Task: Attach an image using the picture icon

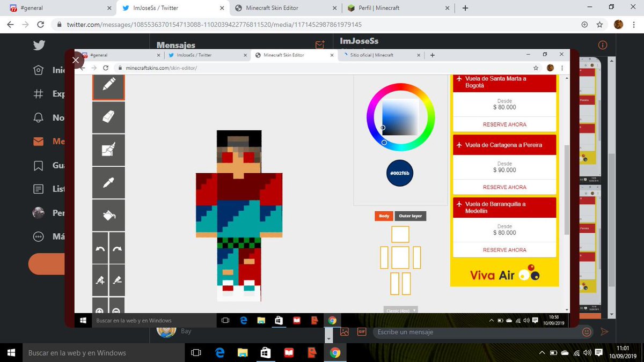Action: pyautogui.click(x=344, y=331)
